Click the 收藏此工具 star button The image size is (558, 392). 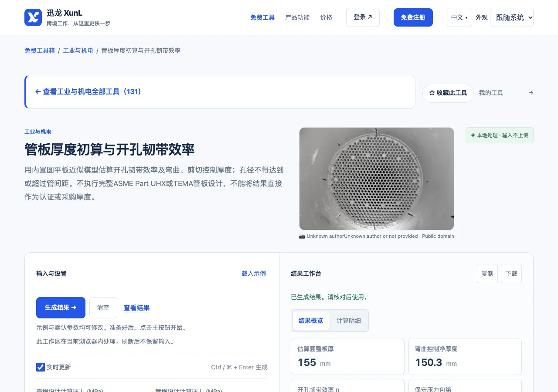click(x=448, y=93)
